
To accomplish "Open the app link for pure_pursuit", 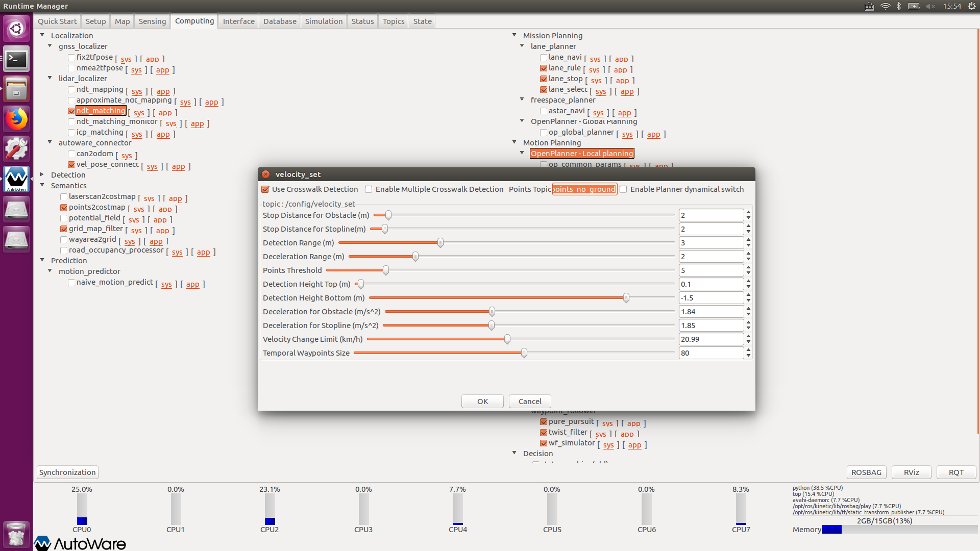I will [x=633, y=423].
